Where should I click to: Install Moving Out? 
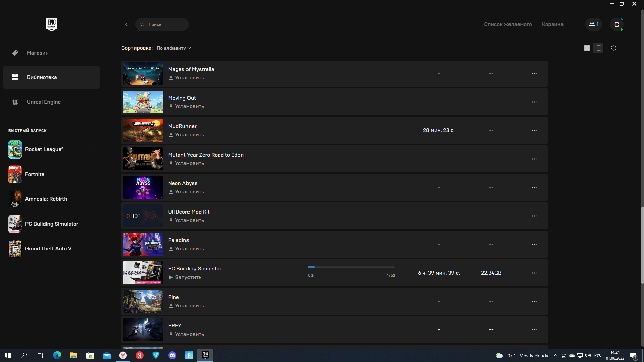click(x=186, y=106)
